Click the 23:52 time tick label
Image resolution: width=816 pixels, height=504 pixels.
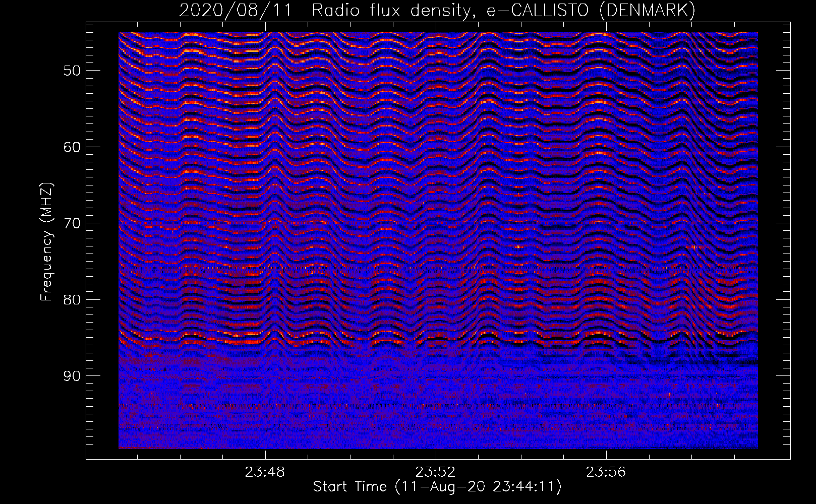(x=435, y=472)
